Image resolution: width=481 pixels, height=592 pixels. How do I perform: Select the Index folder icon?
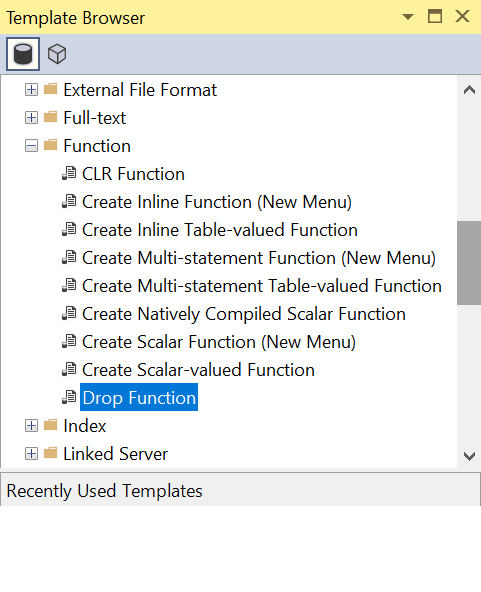coord(51,425)
